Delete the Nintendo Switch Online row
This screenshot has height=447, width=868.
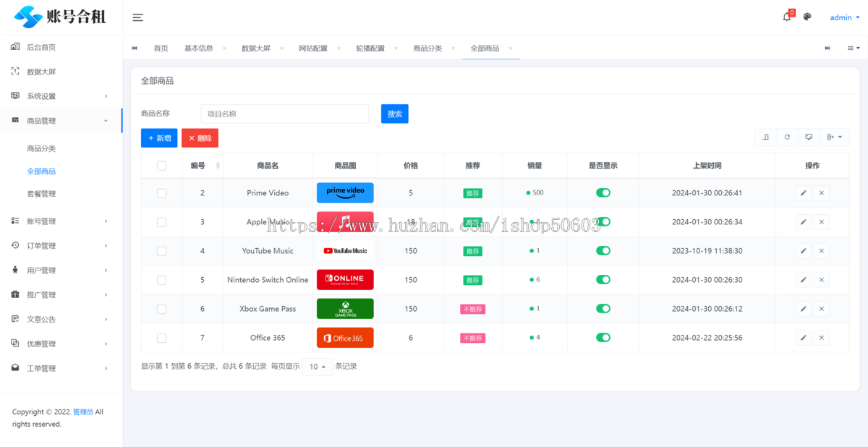coord(821,280)
